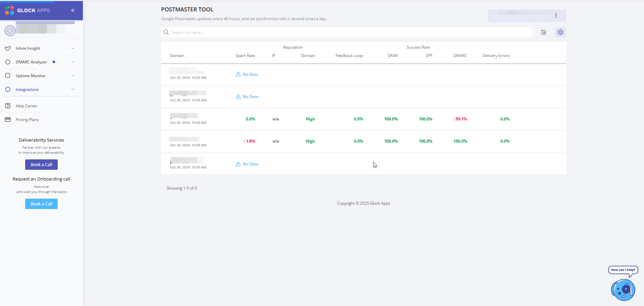Focus the 'Search by name' field

click(x=347, y=32)
